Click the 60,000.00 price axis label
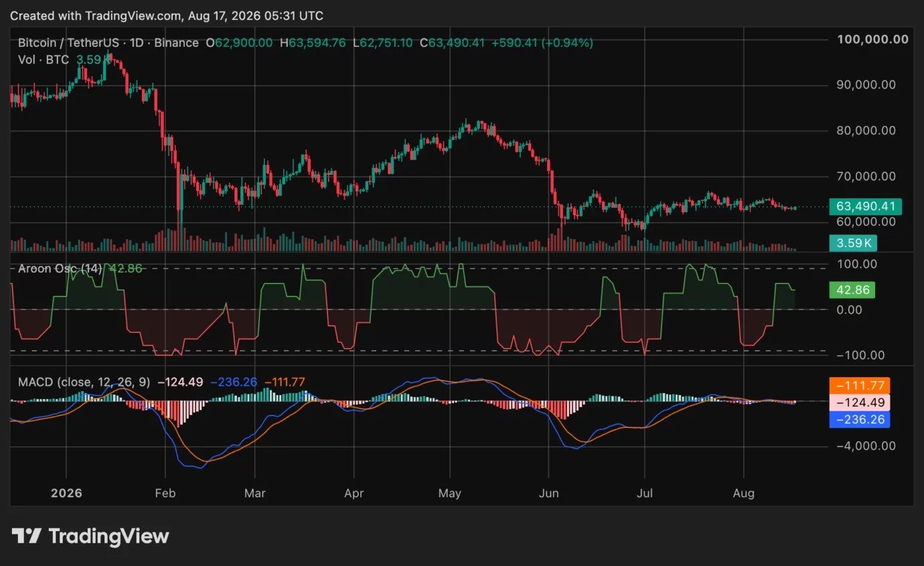The width and height of the screenshot is (924, 566). pos(866,222)
